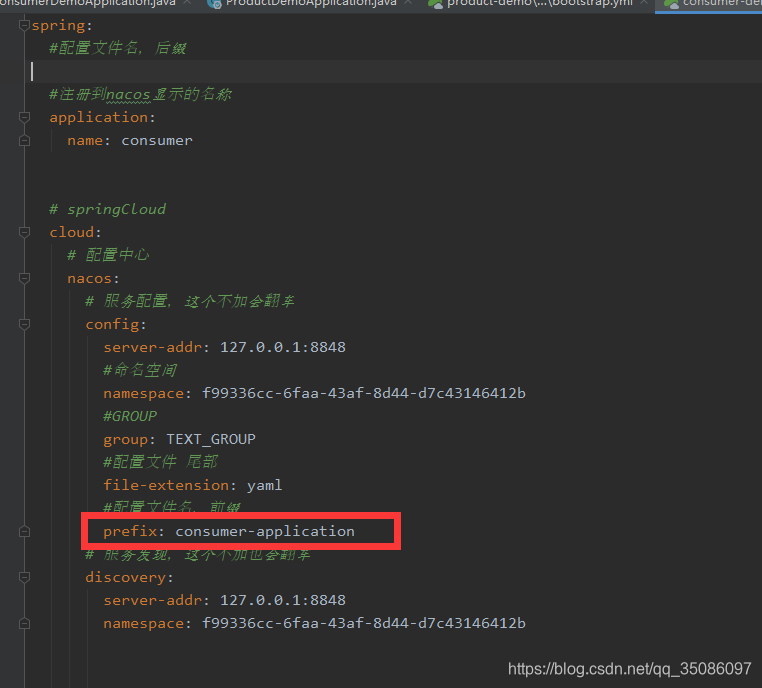The height and width of the screenshot is (688, 762).
Task: Click namespace value under discovery
Action: point(364,623)
